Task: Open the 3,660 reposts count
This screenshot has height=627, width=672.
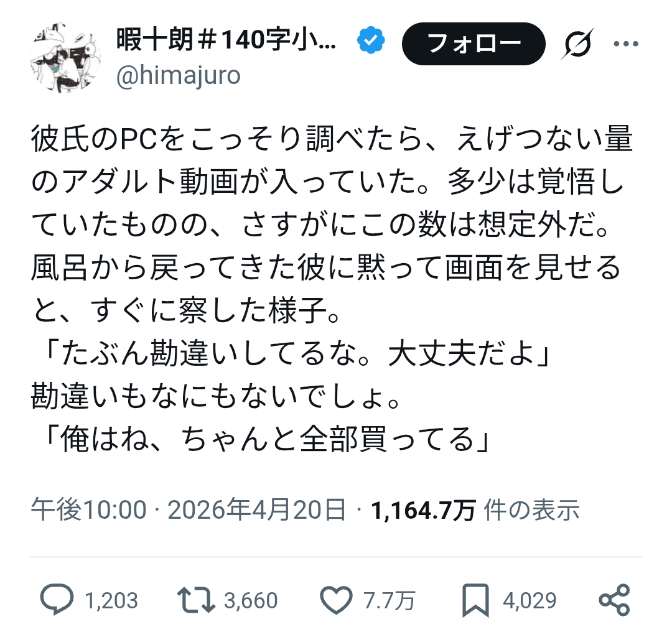Action: pyautogui.click(x=250, y=600)
